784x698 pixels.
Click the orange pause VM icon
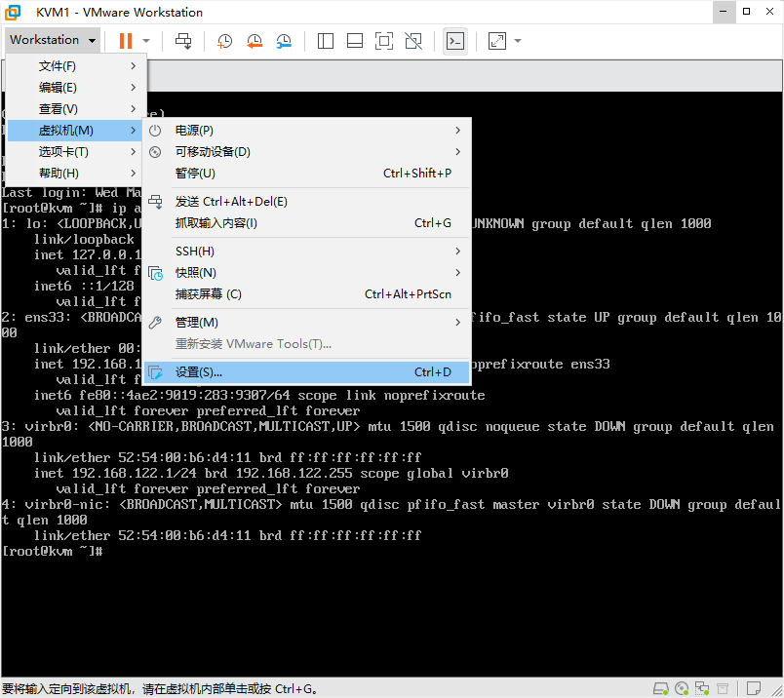pos(126,41)
